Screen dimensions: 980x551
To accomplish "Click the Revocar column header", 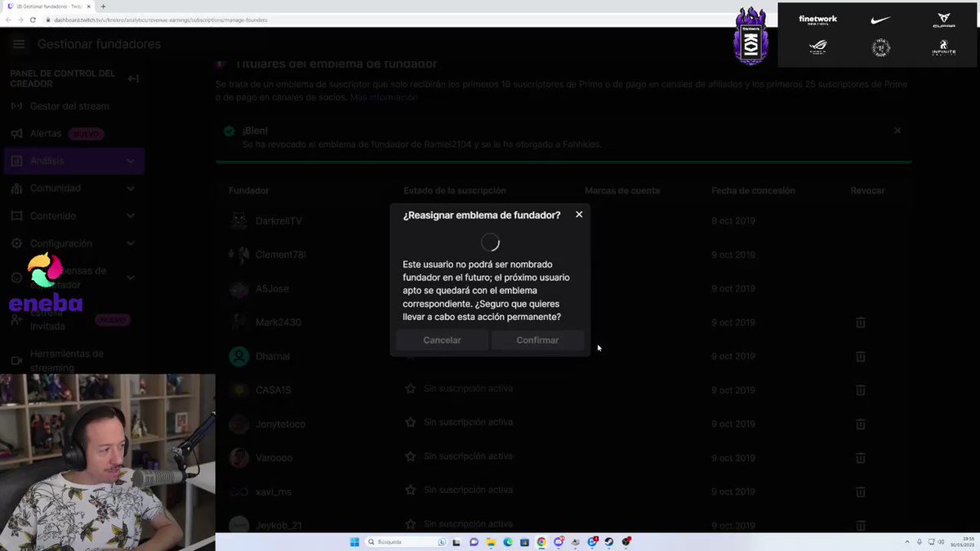I will tap(867, 191).
